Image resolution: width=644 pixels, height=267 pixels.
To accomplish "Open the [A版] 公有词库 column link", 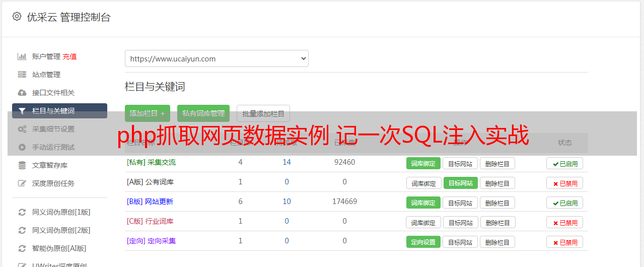I will coord(150,182).
